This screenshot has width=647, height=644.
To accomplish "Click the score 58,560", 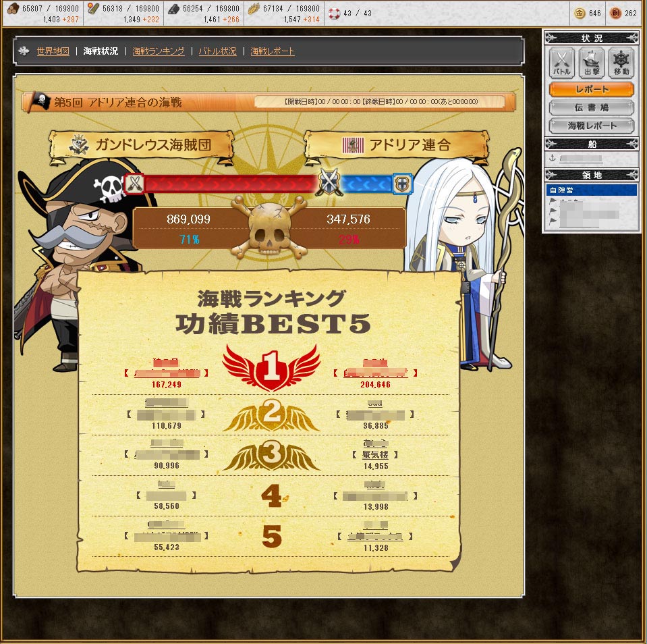I will coord(166,506).
